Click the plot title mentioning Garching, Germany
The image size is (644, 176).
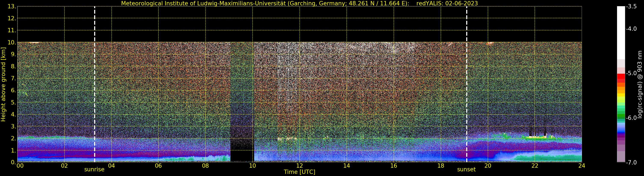click(300, 3)
